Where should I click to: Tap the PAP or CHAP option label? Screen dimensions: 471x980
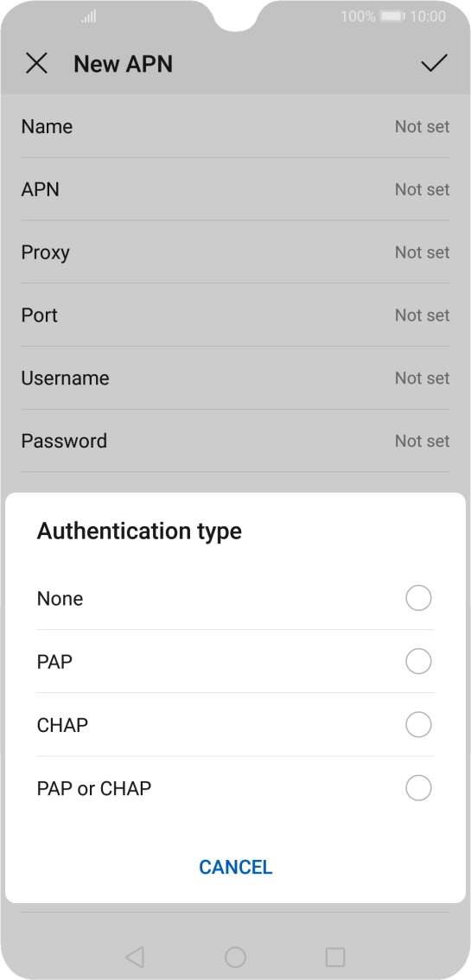coord(94,789)
